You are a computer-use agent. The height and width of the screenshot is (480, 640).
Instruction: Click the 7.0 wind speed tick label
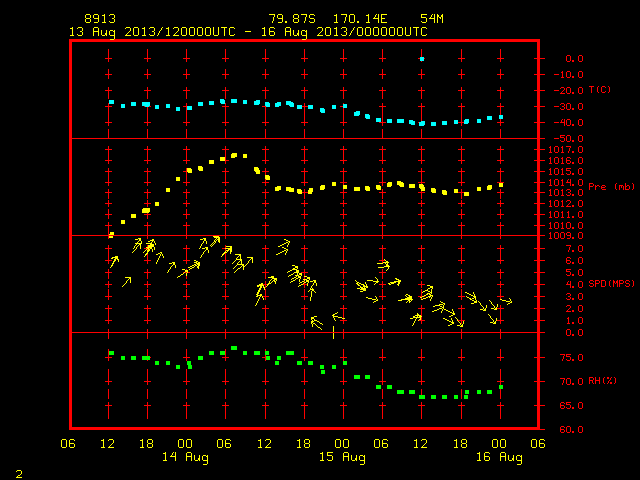pos(574,249)
